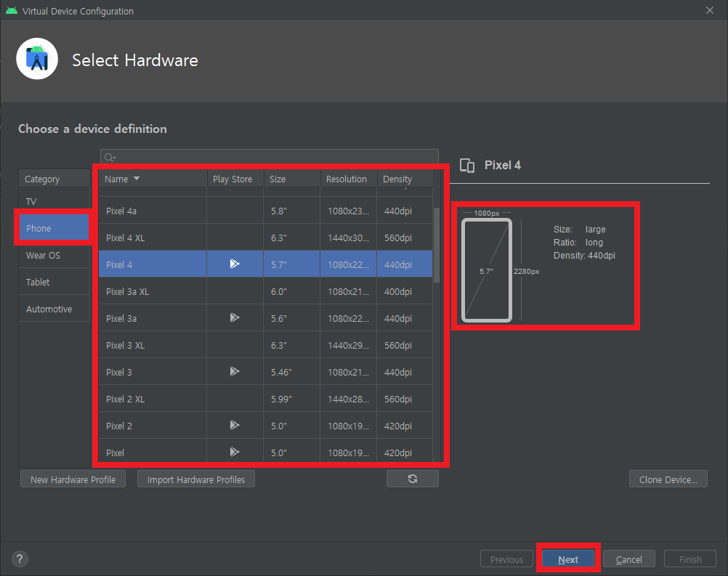Select the Wear OS category
This screenshot has width=728, height=576.
(x=54, y=255)
